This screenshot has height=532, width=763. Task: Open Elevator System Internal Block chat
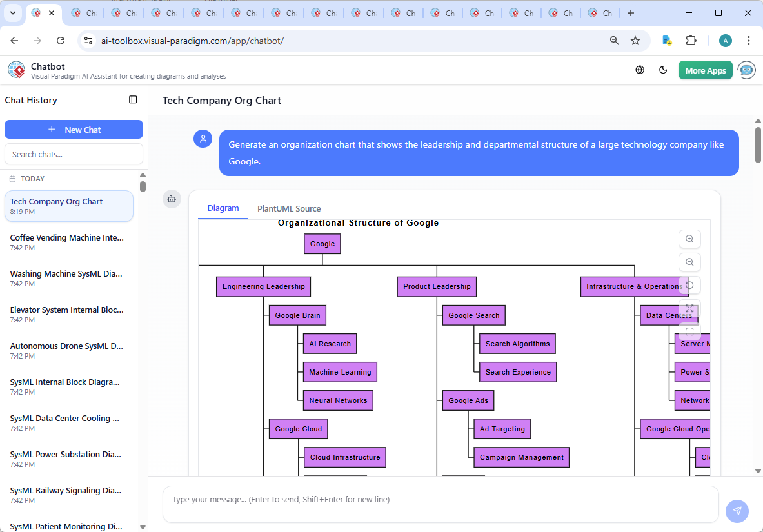point(69,314)
